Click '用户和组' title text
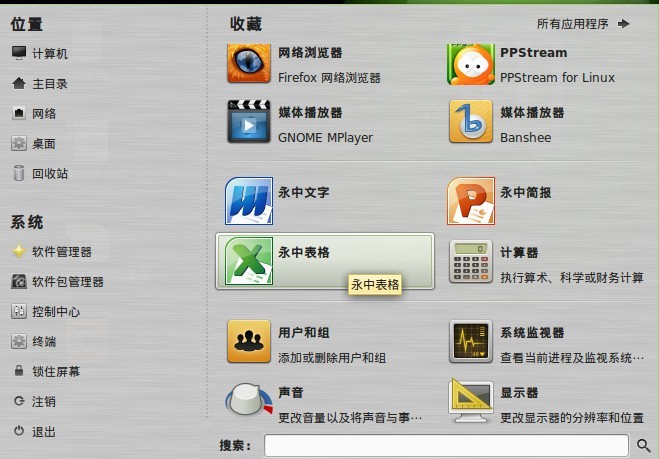Screen dimensions: 659x459 [303, 332]
